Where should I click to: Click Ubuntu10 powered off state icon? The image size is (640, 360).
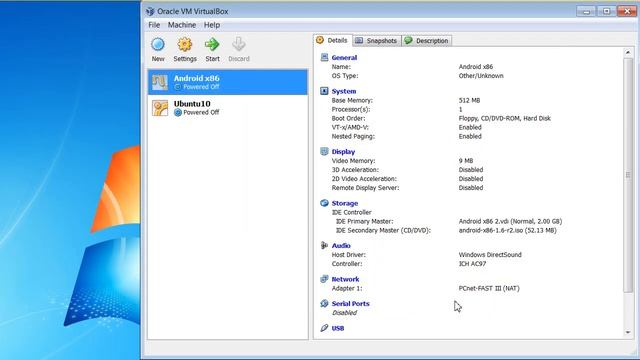coord(178,113)
